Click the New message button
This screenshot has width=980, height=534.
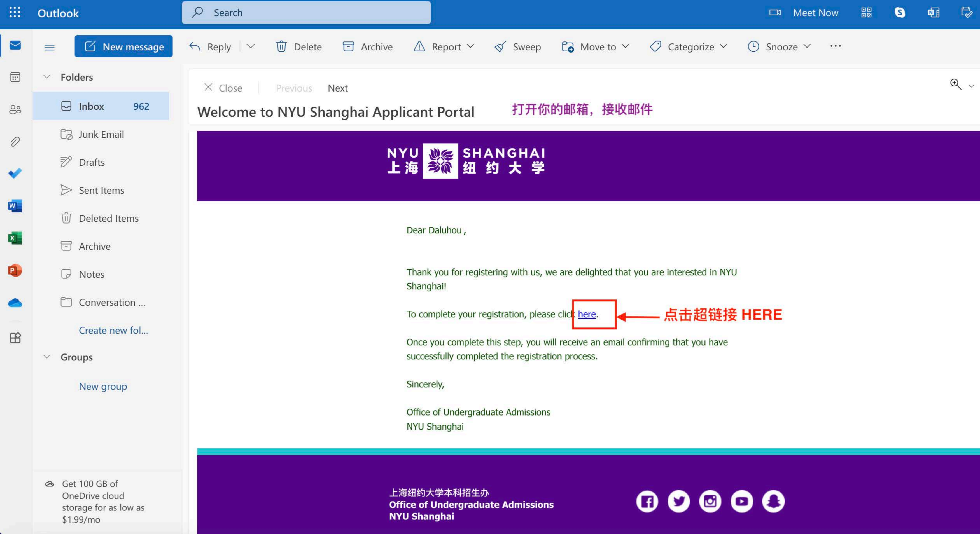tap(124, 46)
